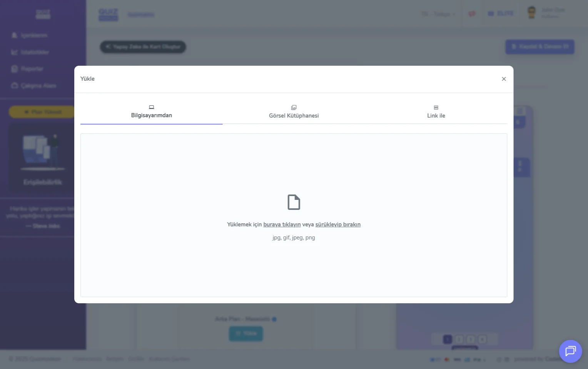Image resolution: width=588 pixels, height=369 pixels.
Task: Open the Görsel Kütüphanesi tab
Action: tap(294, 116)
